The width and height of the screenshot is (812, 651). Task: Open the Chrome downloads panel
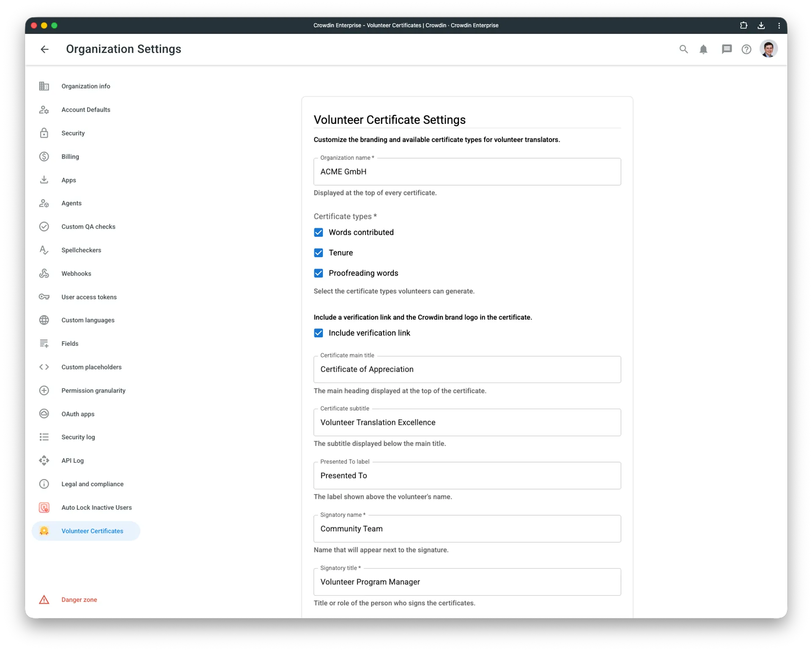coord(761,25)
